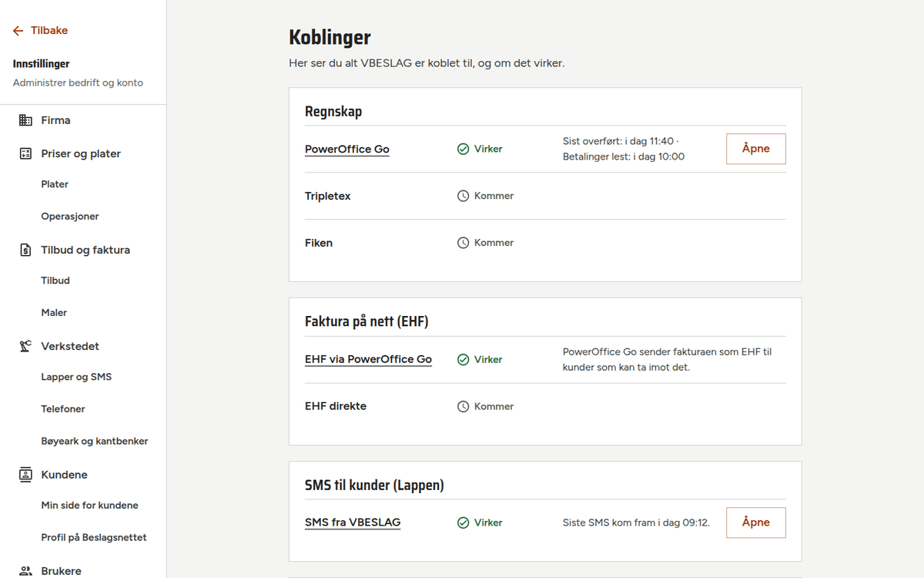Click the Firma building icon

(x=25, y=120)
